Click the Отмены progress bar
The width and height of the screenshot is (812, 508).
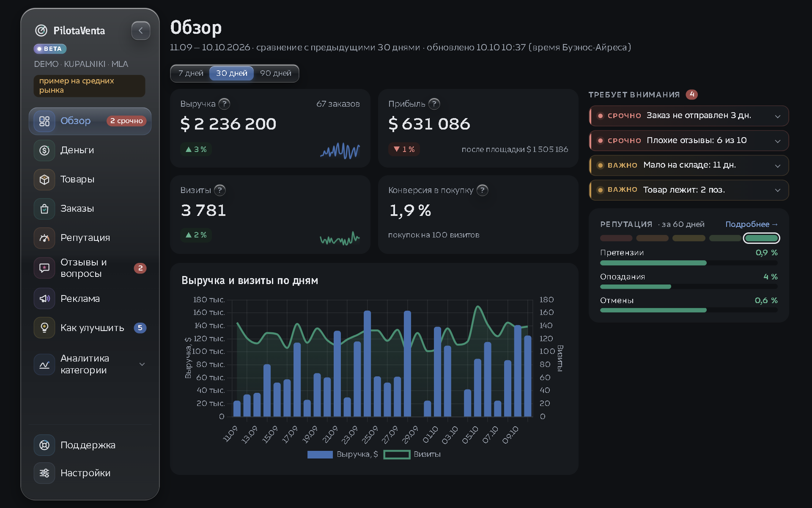point(689,310)
